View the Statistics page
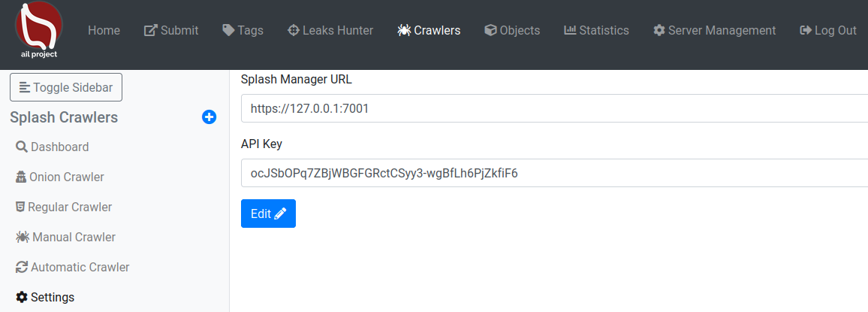 click(596, 31)
